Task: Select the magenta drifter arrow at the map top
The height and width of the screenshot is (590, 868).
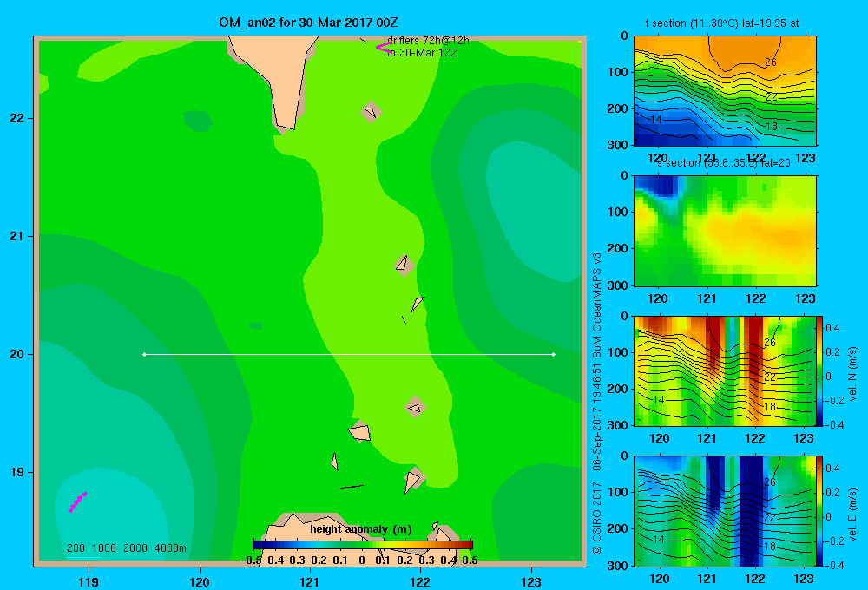Action: [385, 47]
